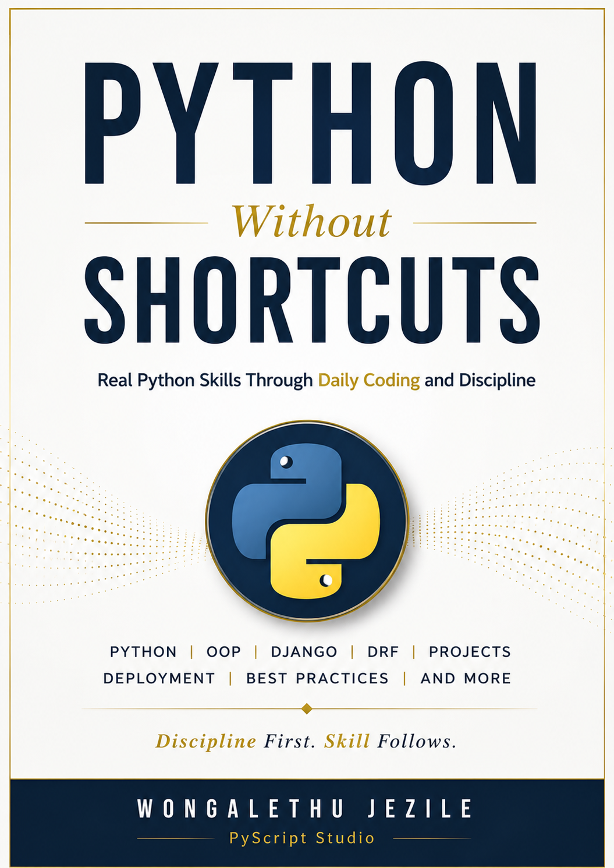Click the 'DRF' topic label
614x868 pixels.
point(383,651)
